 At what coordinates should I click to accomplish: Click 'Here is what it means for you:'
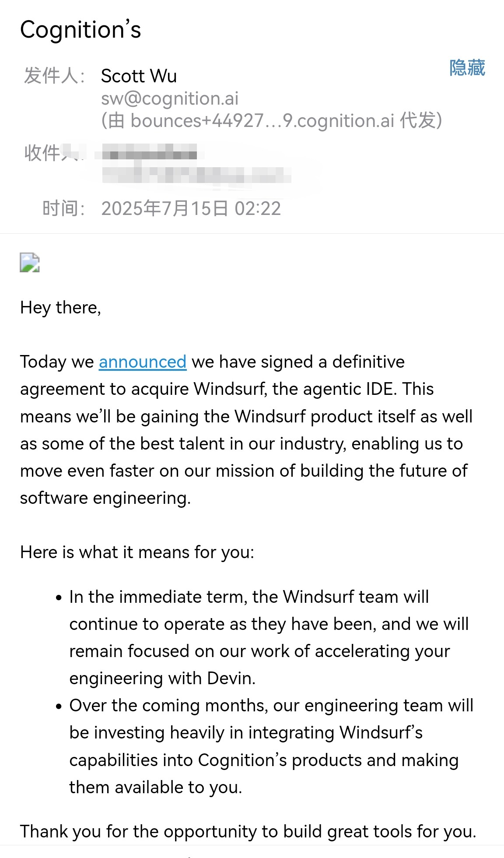(x=137, y=552)
